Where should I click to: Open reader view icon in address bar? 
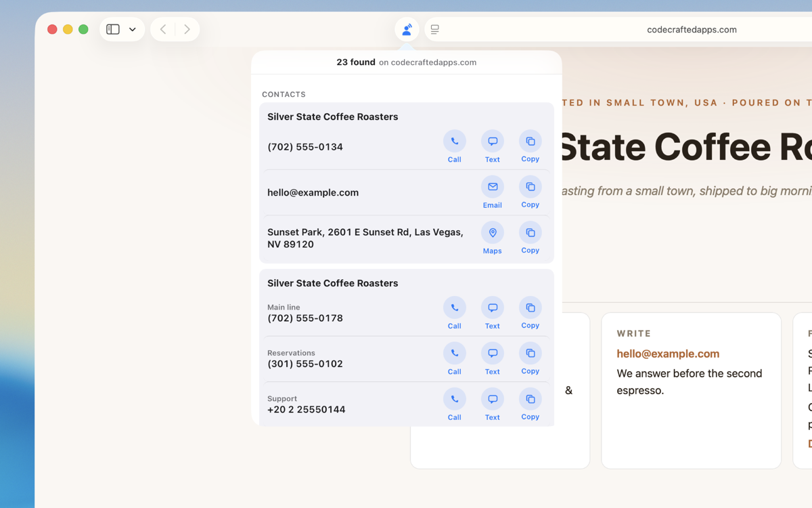(x=435, y=30)
